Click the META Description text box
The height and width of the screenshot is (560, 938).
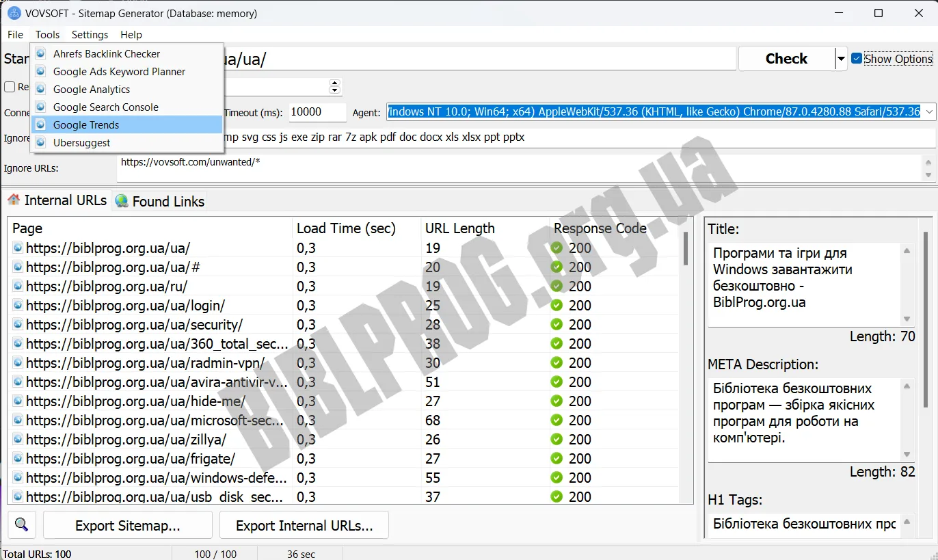click(804, 419)
